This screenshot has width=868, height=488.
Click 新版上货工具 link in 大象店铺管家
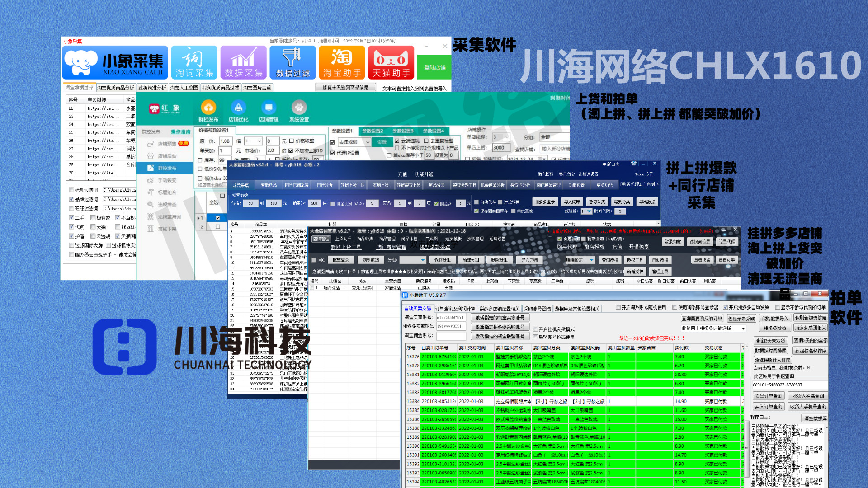[x=346, y=247]
